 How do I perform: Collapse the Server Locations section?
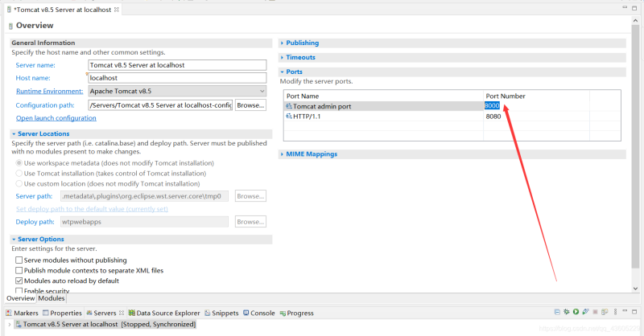[x=14, y=133]
